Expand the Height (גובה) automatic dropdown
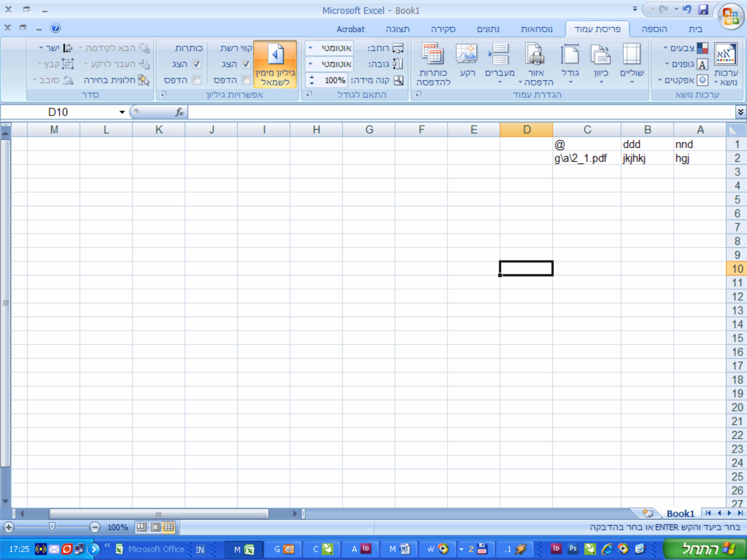 (x=311, y=64)
